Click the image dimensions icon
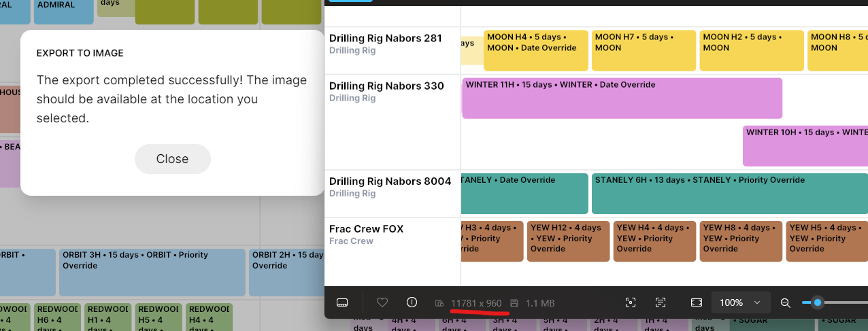868x331 pixels. 439,303
